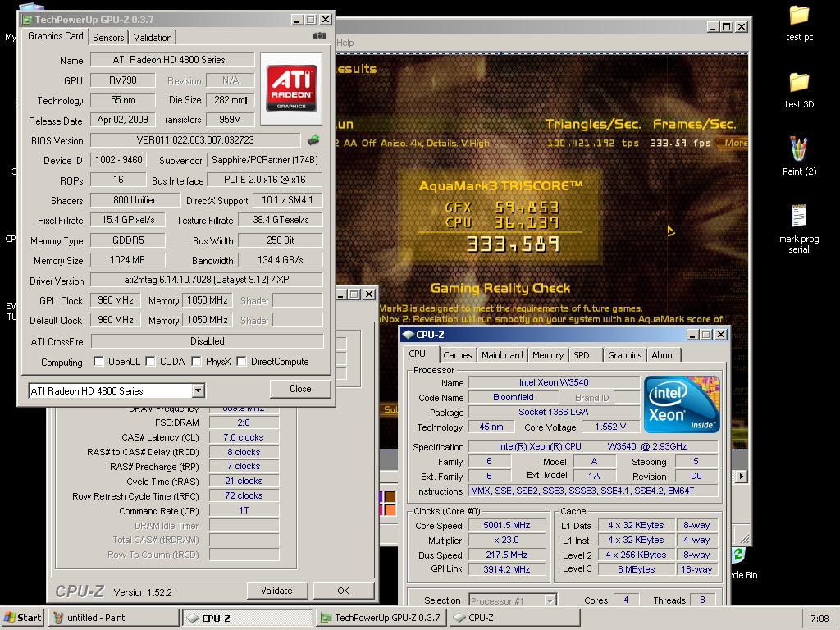Open the About tab in CPU-Z

coord(663,355)
